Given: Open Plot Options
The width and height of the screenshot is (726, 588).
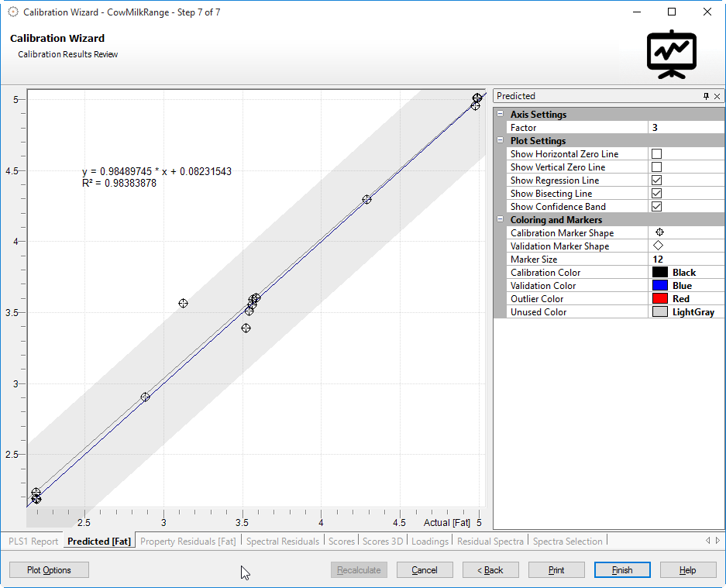Looking at the screenshot, I should click(49, 570).
